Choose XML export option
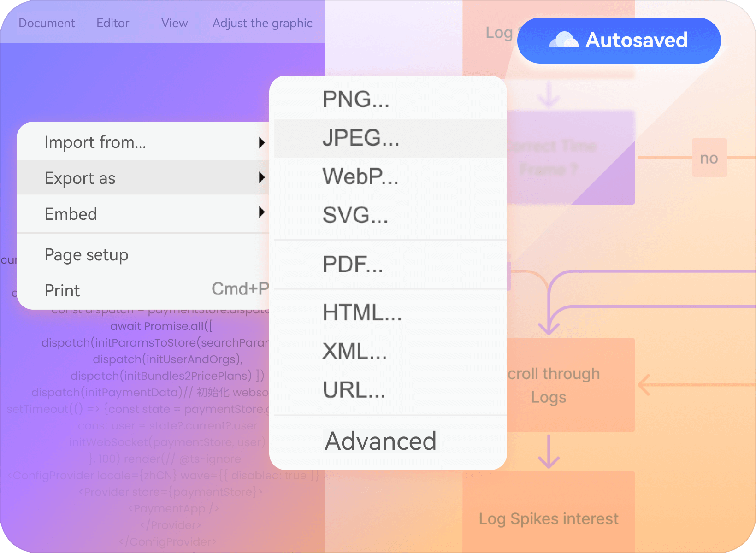 coord(354,352)
